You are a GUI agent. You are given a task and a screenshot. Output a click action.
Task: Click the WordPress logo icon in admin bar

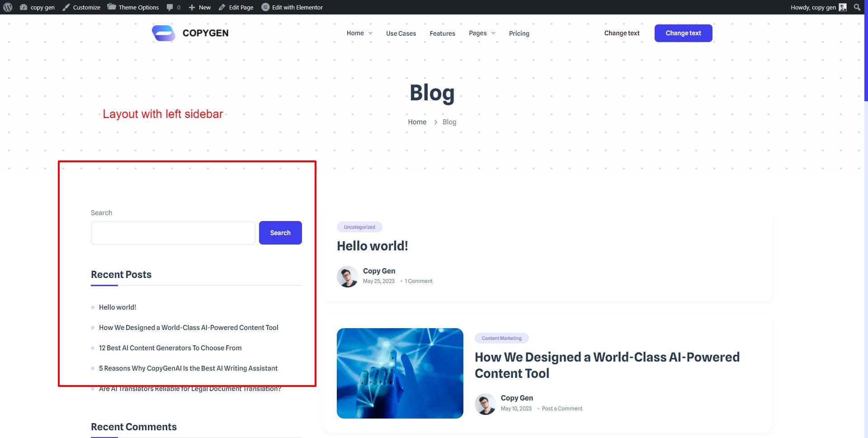pyautogui.click(x=8, y=7)
